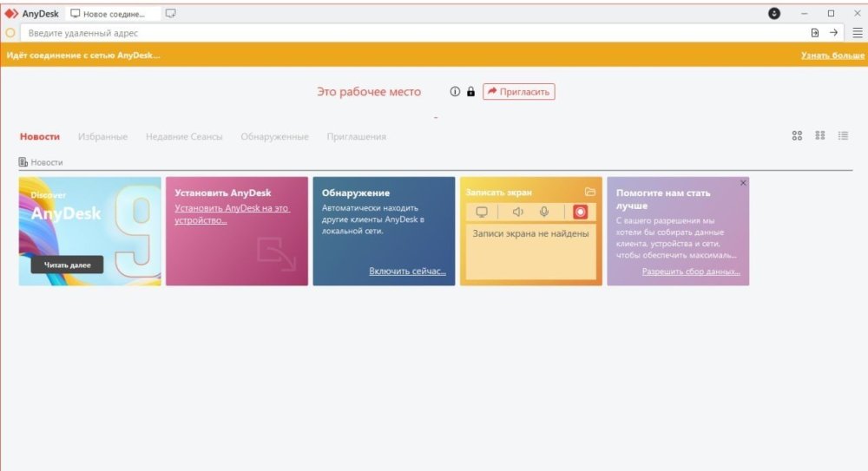
Task: Click the Читать далее button
Action: [67, 265]
